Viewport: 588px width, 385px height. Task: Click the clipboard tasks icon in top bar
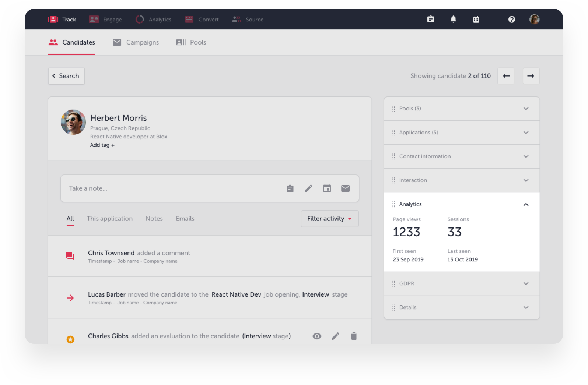tap(430, 19)
